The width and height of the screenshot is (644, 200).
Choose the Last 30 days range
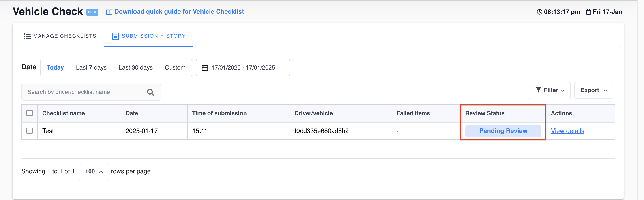[135, 67]
